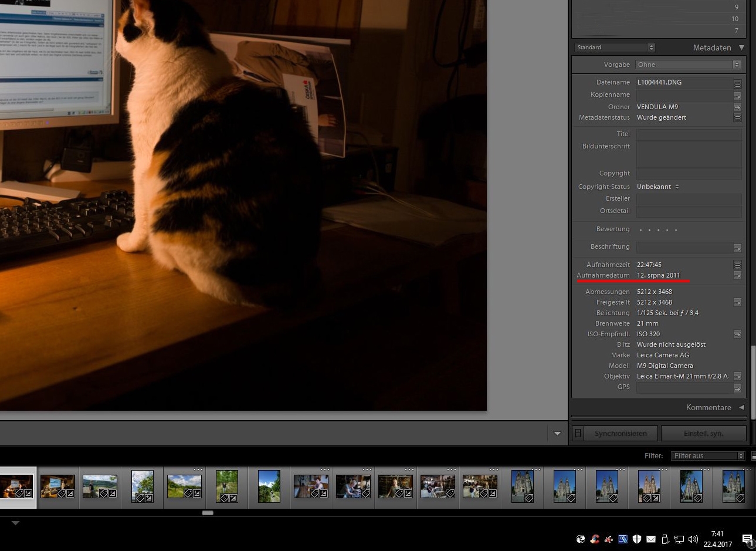Click the list icon beside Dateiname field

click(x=737, y=83)
